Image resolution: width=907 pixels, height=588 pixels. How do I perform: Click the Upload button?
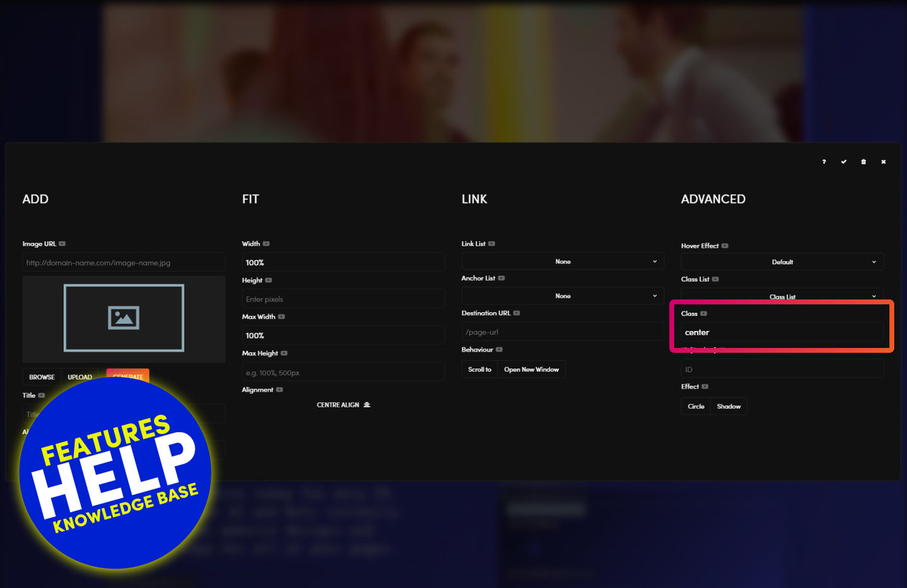[x=80, y=377]
